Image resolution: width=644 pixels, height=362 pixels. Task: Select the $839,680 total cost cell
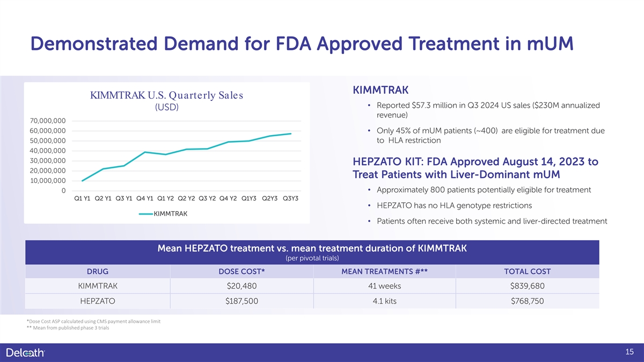pos(527,286)
